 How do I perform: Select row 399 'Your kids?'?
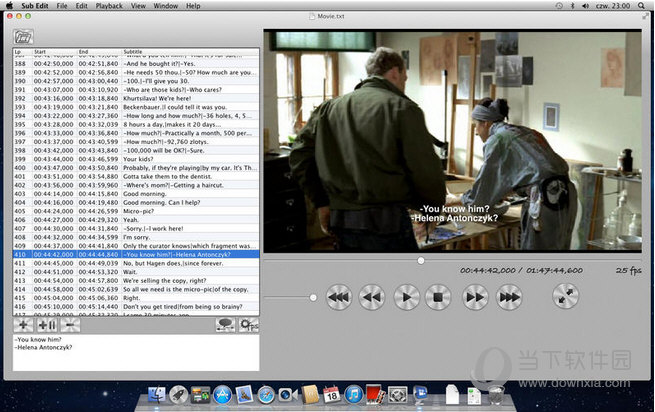[136, 159]
